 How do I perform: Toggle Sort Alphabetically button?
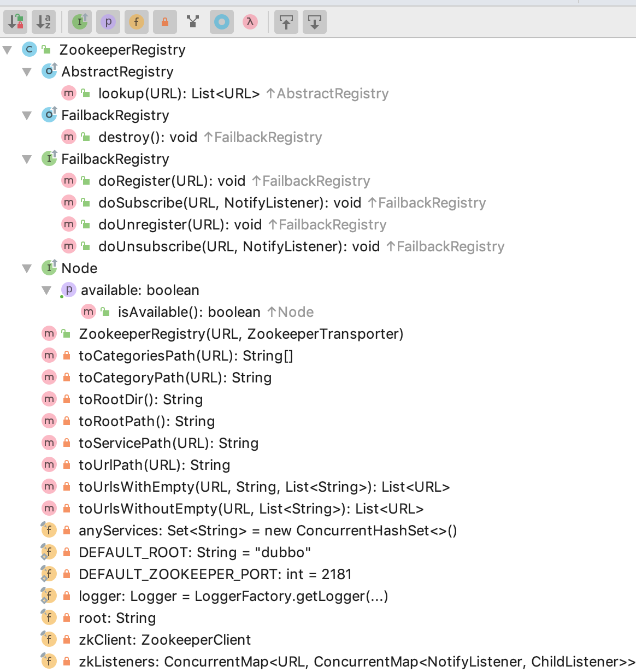pyautogui.click(x=44, y=22)
